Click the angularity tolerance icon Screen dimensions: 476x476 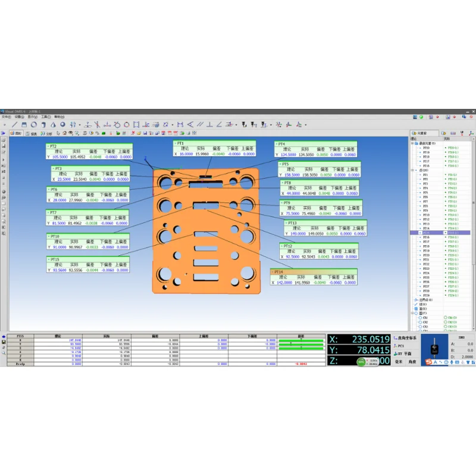[x=219, y=124]
